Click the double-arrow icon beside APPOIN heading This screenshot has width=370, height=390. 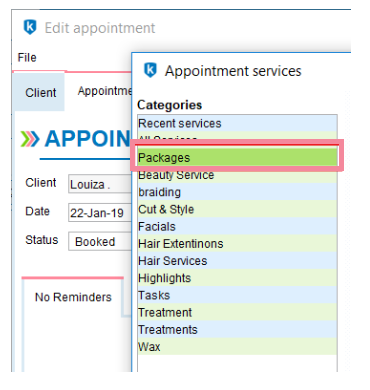tap(30, 139)
